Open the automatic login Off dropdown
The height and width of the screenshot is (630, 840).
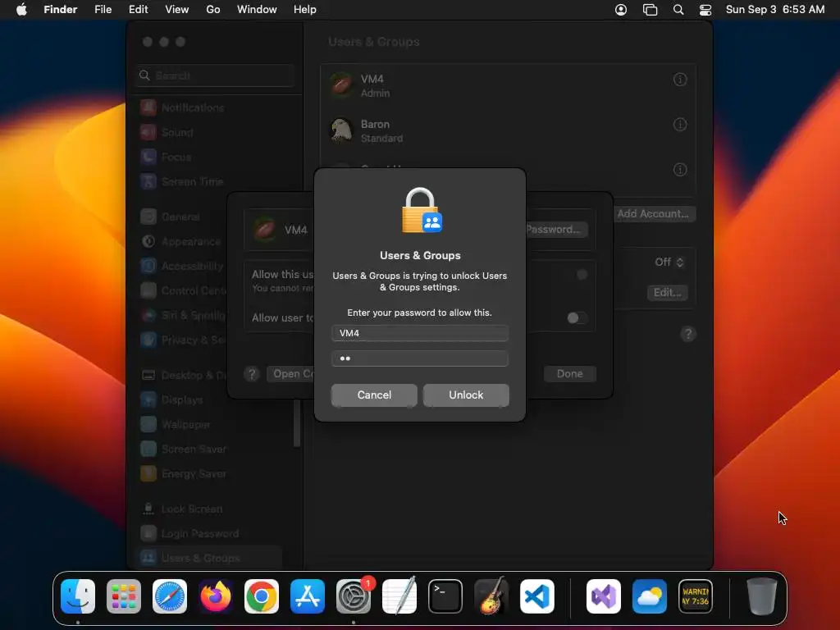click(669, 262)
